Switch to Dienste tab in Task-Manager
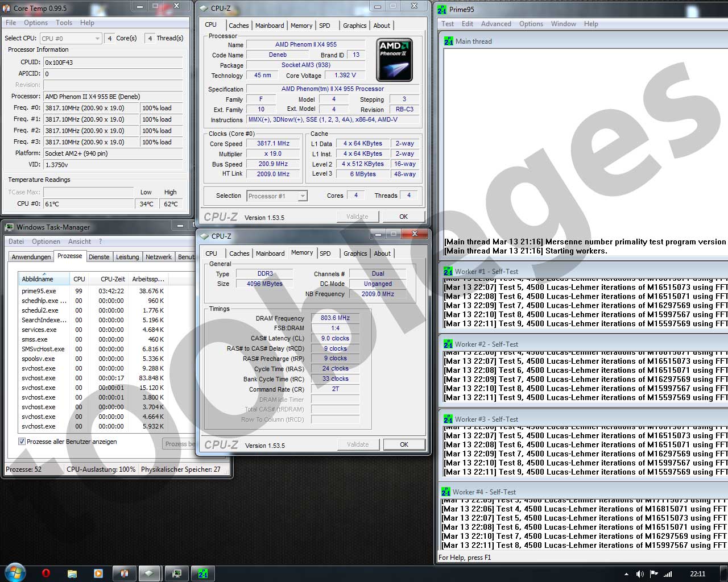Viewport: 728px width, 582px height. point(99,257)
